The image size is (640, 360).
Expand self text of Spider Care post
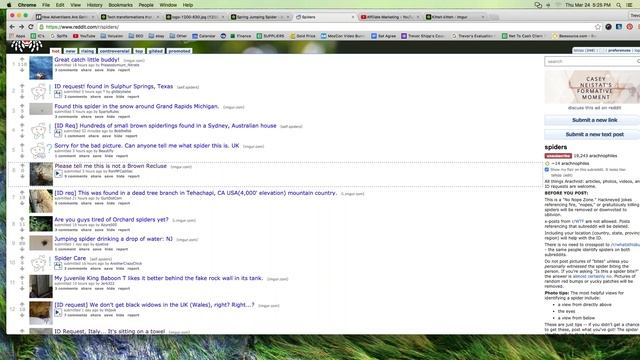click(x=58, y=266)
